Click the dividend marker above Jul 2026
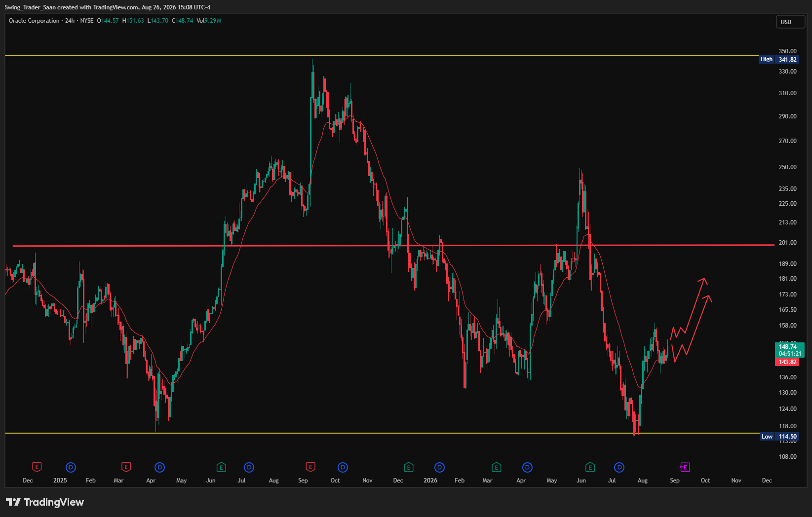The height and width of the screenshot is (517, 812). (619, 467)
